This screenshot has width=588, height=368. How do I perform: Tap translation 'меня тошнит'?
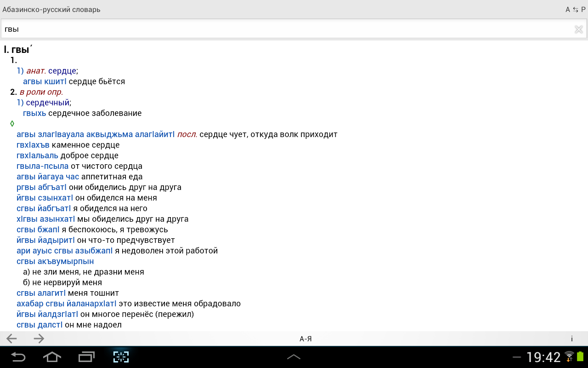point(94,293)
